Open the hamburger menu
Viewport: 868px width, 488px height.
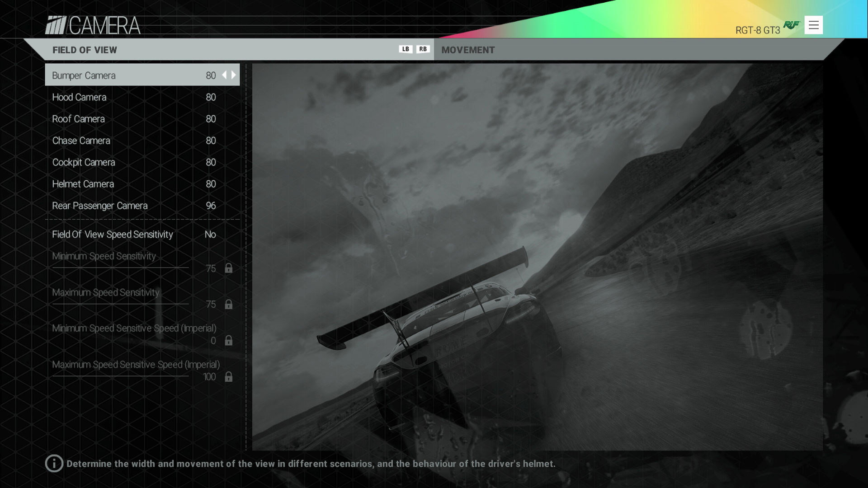(x=814, y=25)
